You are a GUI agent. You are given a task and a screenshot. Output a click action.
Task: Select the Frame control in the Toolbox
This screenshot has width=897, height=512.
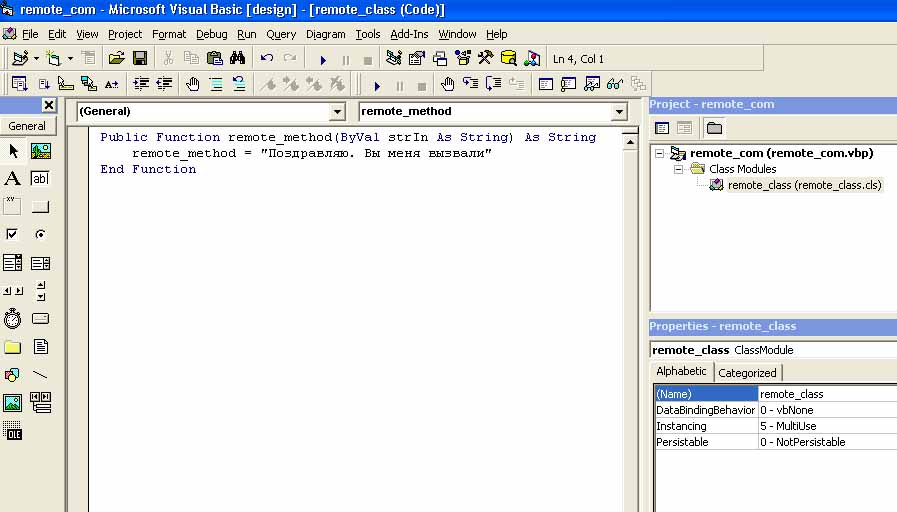[13, 206]
